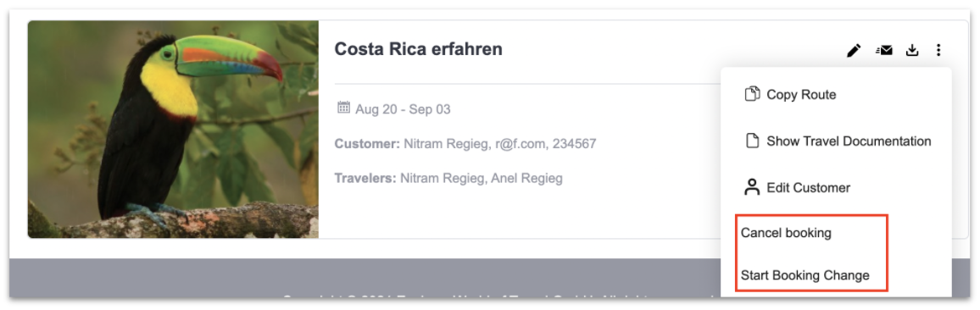Click the Aug 20 - Sep 03 date range
This screenshot has width=980, height=310.
tap(403, 109)
